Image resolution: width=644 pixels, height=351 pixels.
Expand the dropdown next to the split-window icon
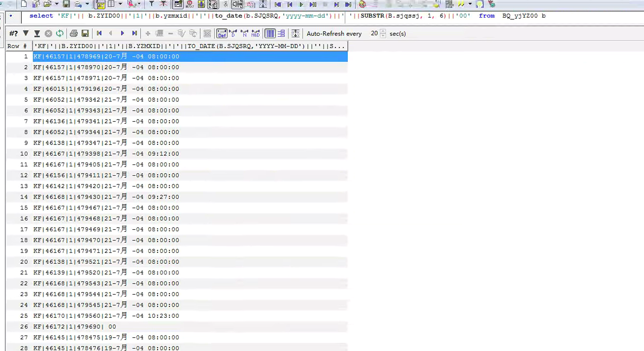120,4
